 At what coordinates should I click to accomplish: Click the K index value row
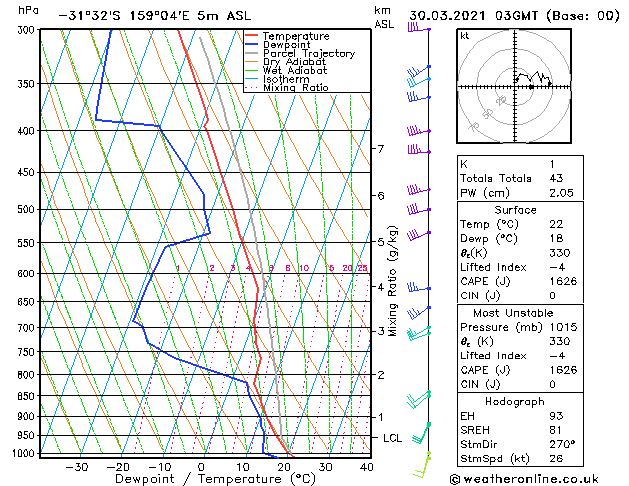520,164
